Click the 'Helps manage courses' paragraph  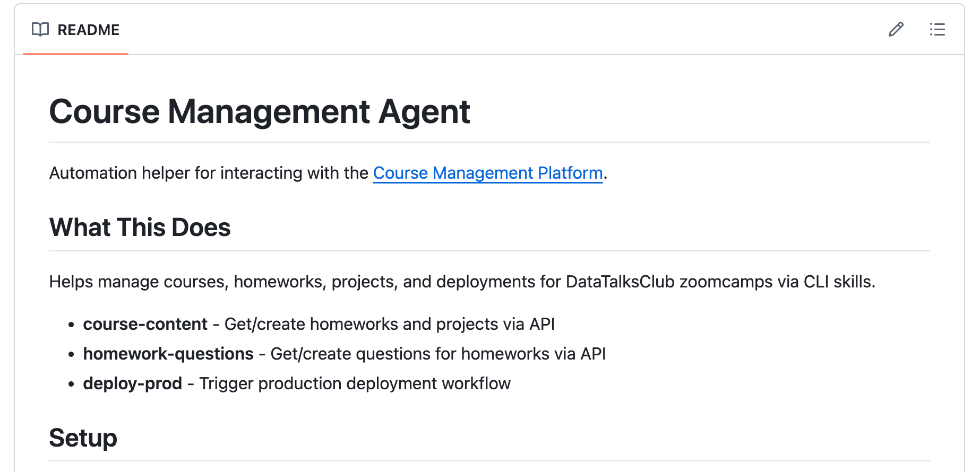[x=462, y=282]
